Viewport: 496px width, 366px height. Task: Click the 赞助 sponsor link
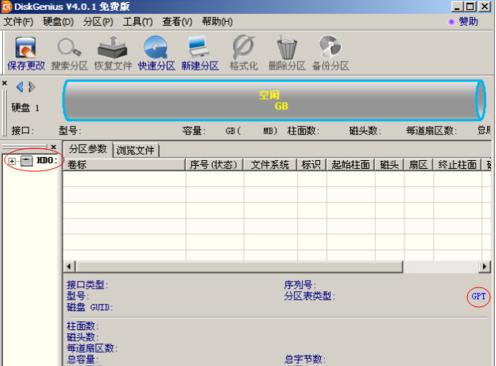point(468,22)
